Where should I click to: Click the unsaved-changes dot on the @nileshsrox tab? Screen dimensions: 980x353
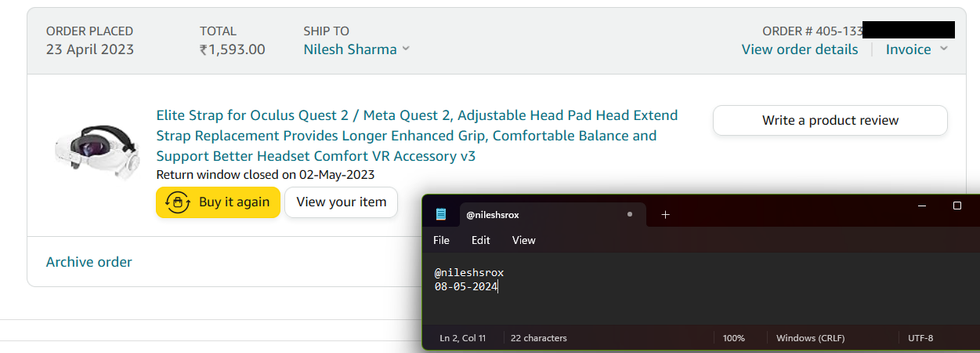(630, 214)
